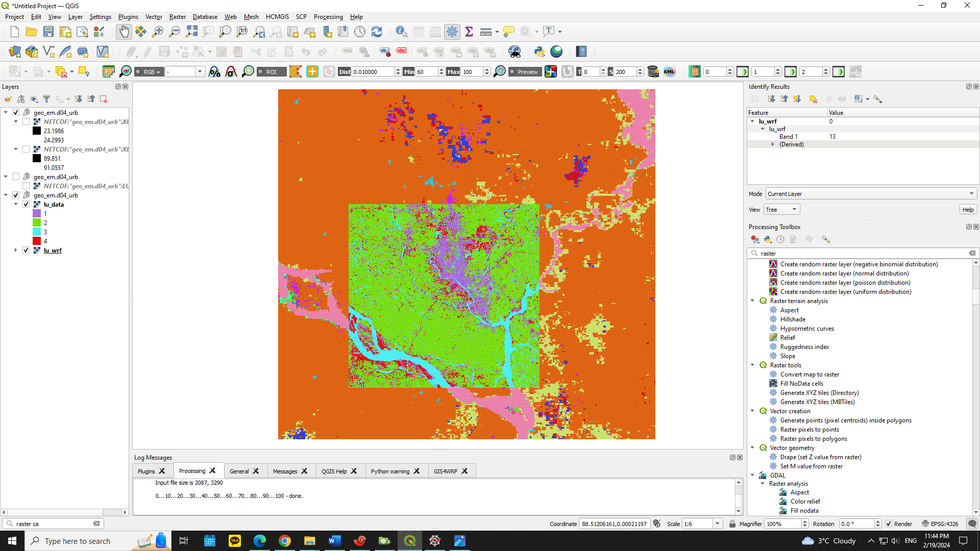Expand the (Derived) row in Identify Results
This screenshot has width=980, height=551.
click(x=773, y=144)
